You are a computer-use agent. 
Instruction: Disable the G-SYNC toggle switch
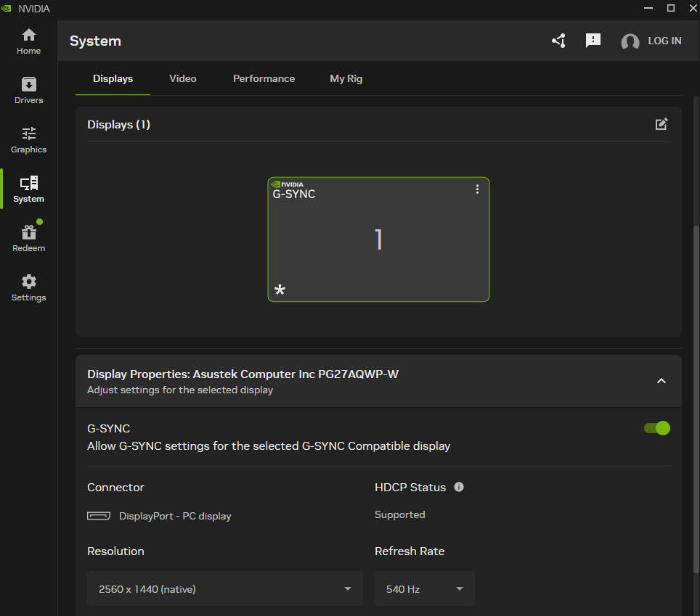point(656,428)
